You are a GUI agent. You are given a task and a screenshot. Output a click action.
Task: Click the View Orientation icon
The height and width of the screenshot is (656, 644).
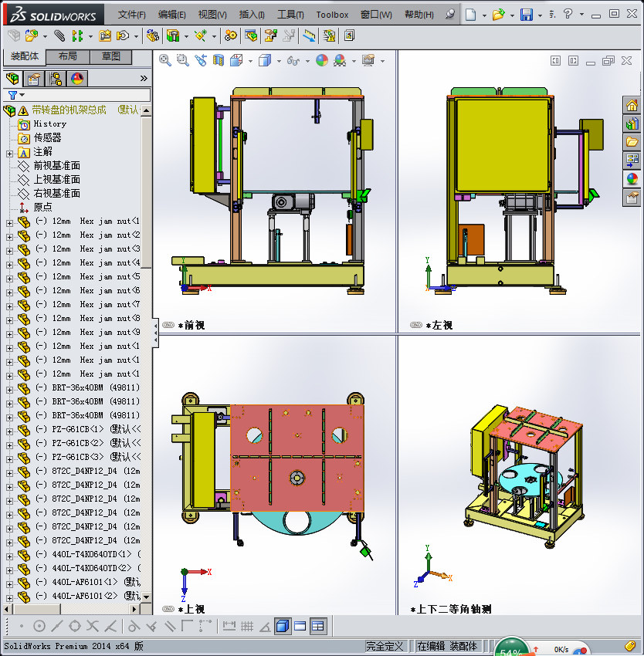236,61
